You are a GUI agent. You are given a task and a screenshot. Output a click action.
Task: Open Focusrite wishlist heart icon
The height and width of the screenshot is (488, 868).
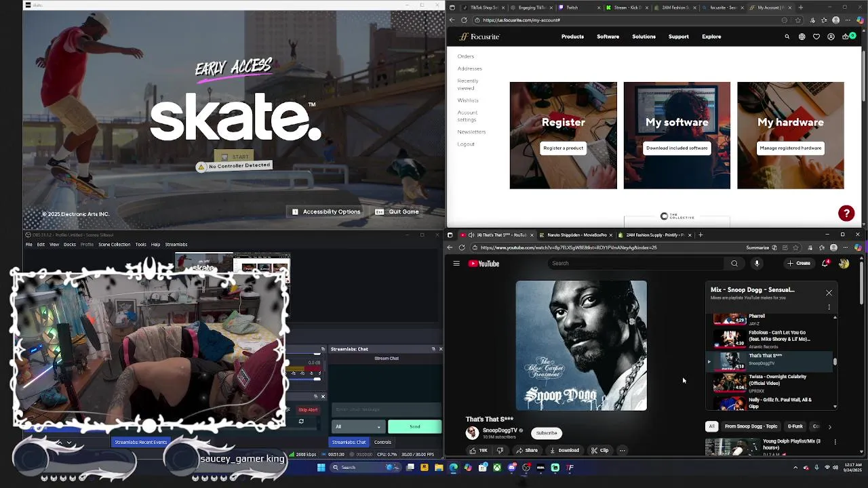point(816,37)
